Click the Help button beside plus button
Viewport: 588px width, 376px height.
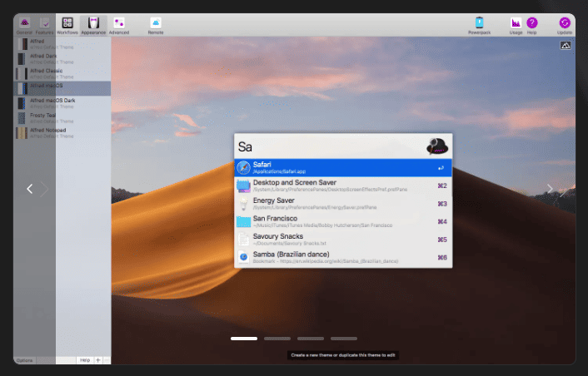[x=85, y=360]
